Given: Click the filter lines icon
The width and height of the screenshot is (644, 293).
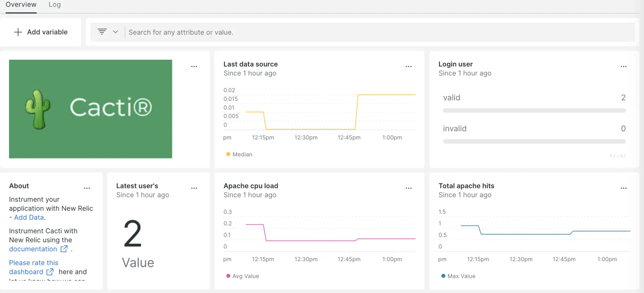Looking at the screenshot, I should [x=102, y=32].
